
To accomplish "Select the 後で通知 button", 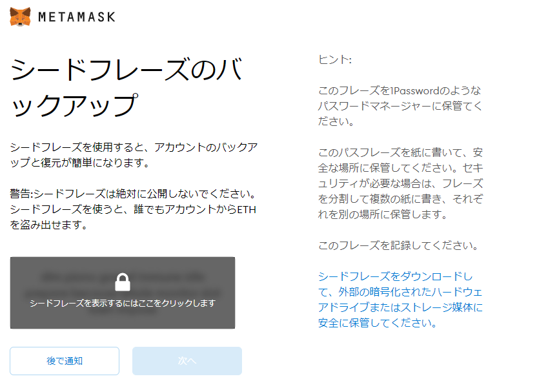I will [x=65, y=361].
